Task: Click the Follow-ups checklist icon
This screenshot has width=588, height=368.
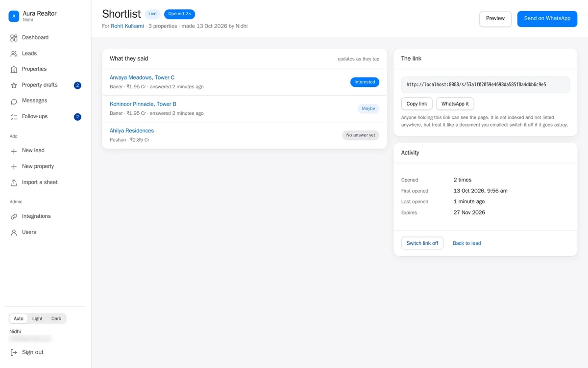Action: tap(14, 117)
